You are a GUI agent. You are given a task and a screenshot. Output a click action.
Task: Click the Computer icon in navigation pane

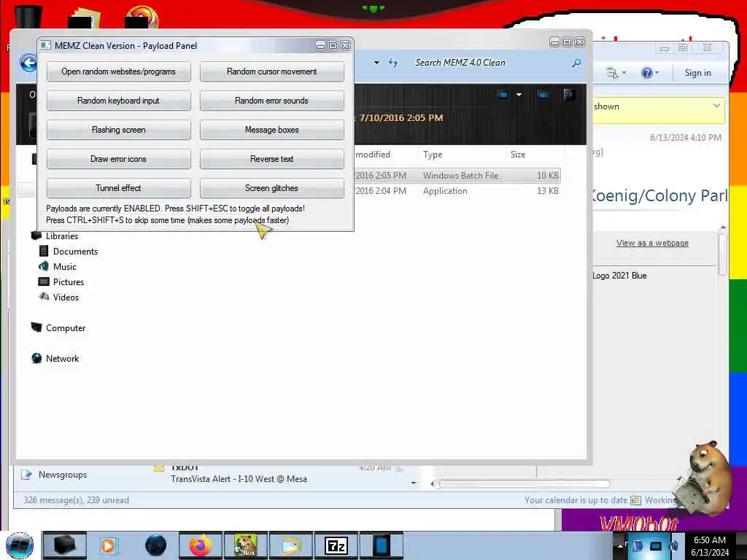(x=36, y=327)
